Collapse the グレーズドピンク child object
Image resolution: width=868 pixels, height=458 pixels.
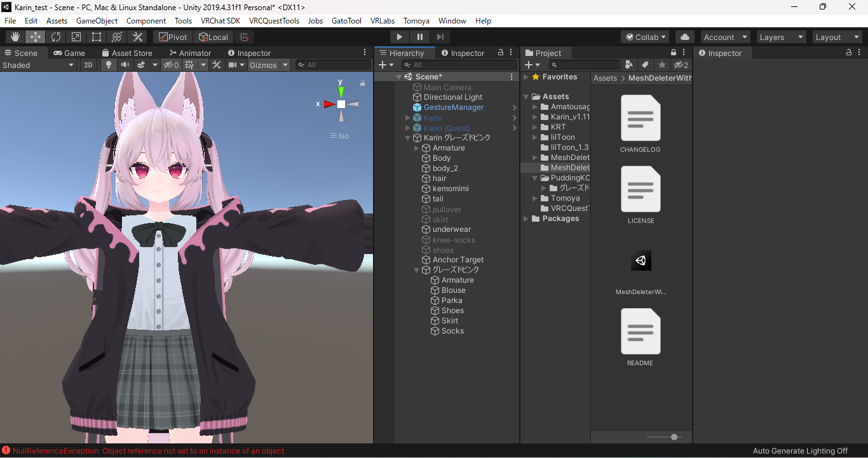tap(417, 270)
